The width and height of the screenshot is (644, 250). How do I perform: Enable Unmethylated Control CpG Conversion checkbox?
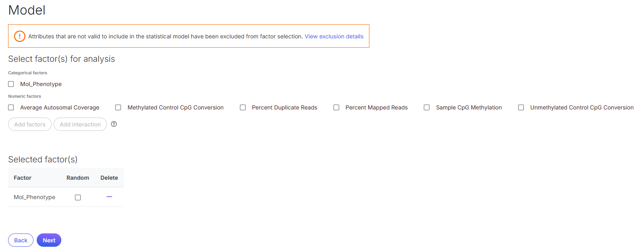click(521, 107)
